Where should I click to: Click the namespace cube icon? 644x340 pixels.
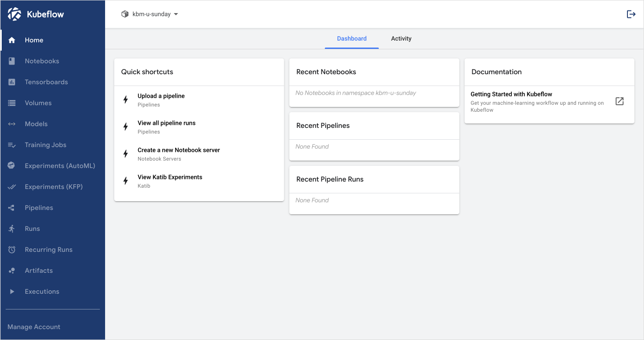pyautogui.click(x=125, y=14)
